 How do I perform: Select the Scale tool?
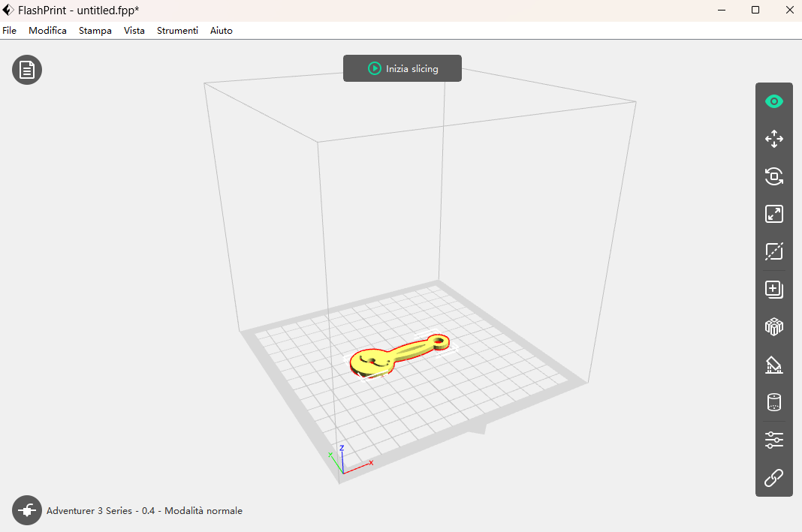pyautogui.click(x=773, y=214)
